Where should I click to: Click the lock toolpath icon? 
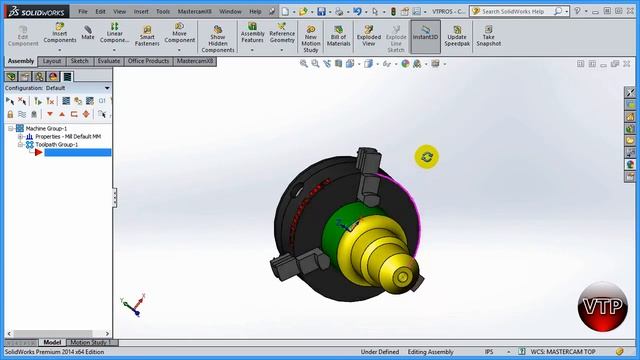10,114
